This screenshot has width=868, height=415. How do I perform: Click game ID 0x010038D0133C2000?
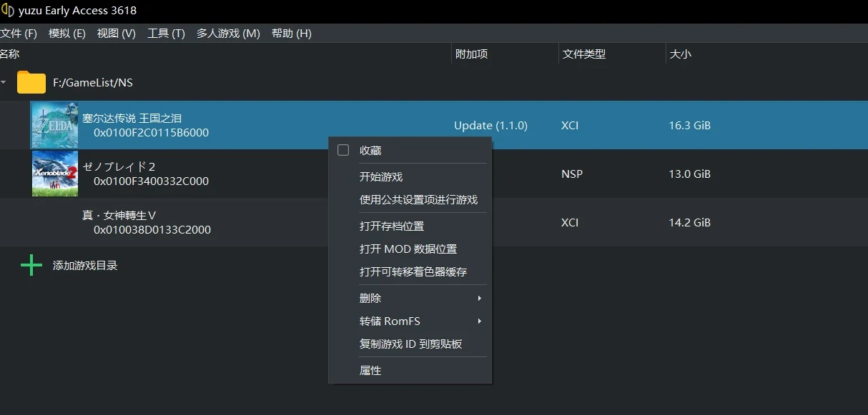tap(152, 230)
